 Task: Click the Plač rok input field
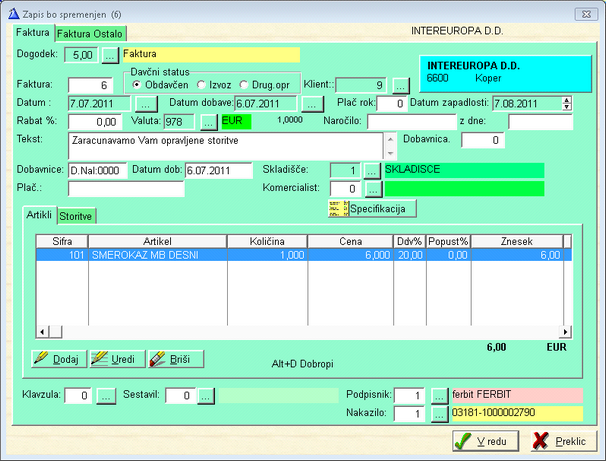[x=392, y=104]
